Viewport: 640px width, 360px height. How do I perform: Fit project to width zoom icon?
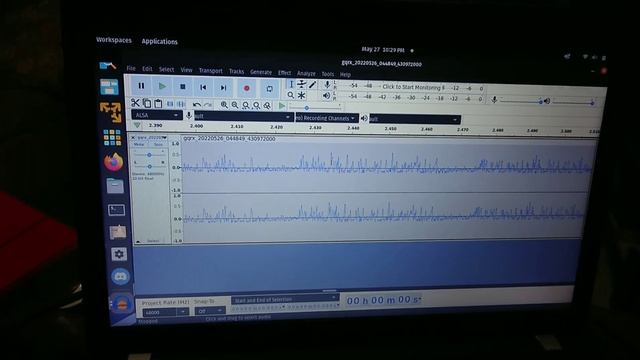pos(256,106)
